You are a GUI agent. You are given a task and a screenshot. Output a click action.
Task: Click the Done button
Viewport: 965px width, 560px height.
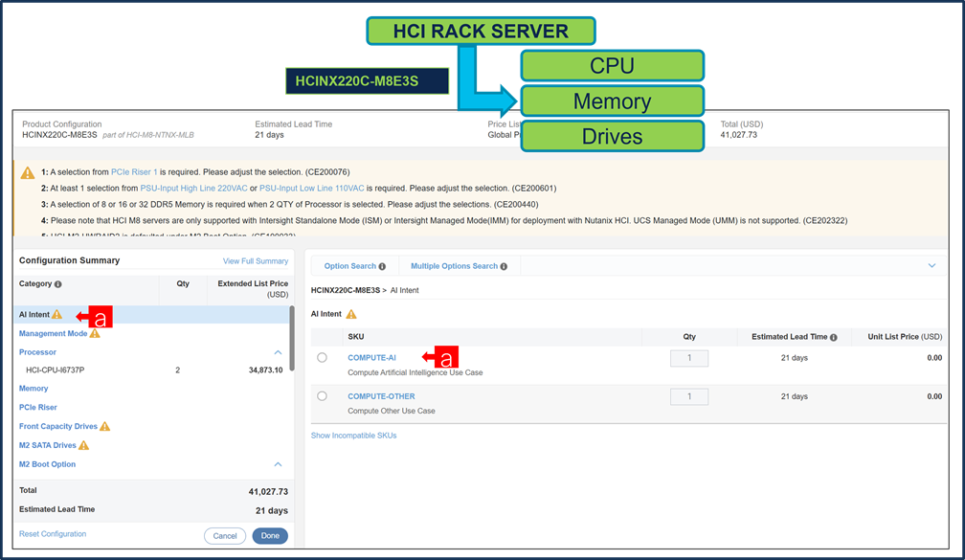point(270,536)
